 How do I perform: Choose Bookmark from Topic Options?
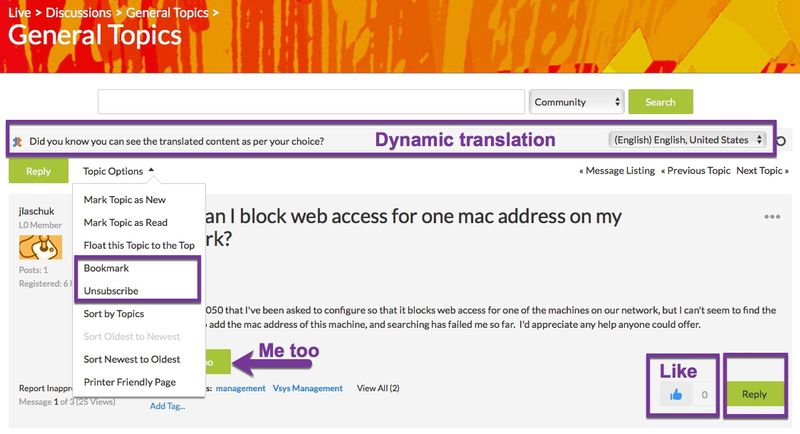[x=106, y=268]
